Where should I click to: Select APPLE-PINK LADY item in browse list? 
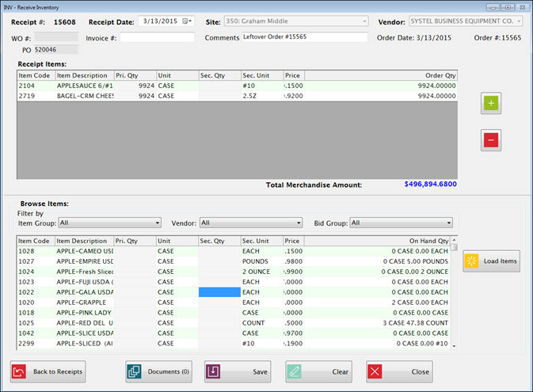point(86,313)
